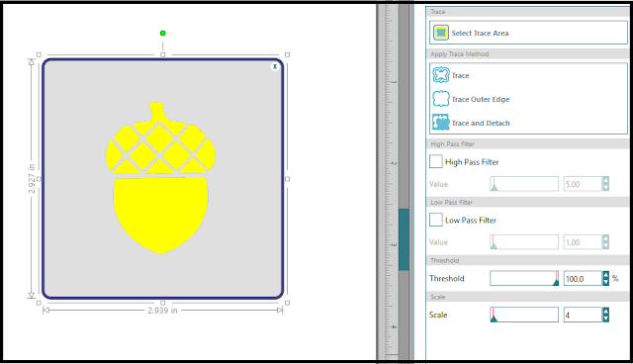The height and width of the screenshot is (364, 633).
Task: Click the top-center selection handle
Action: pyautogui.click(x=162, y=54)
